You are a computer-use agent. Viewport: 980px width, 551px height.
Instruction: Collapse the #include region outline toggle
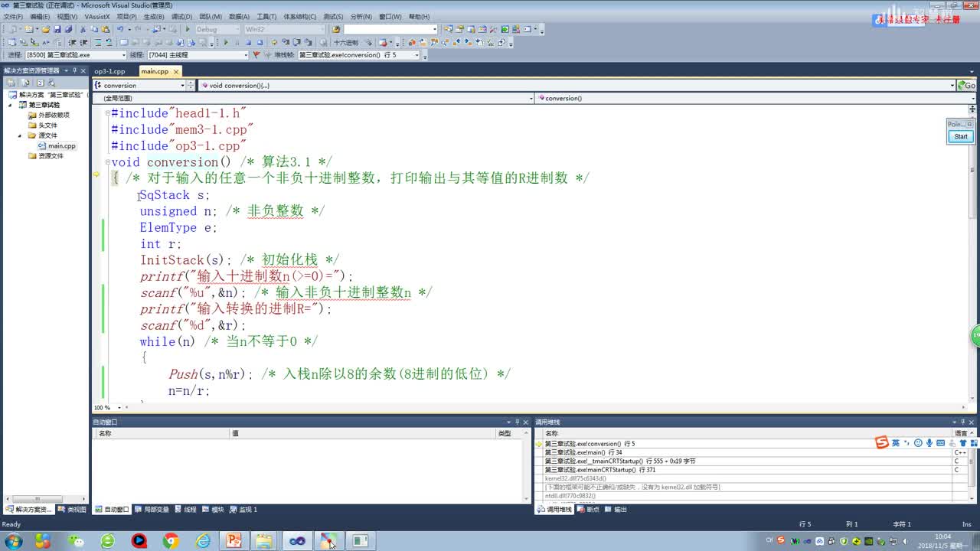(x=108, y=113)
